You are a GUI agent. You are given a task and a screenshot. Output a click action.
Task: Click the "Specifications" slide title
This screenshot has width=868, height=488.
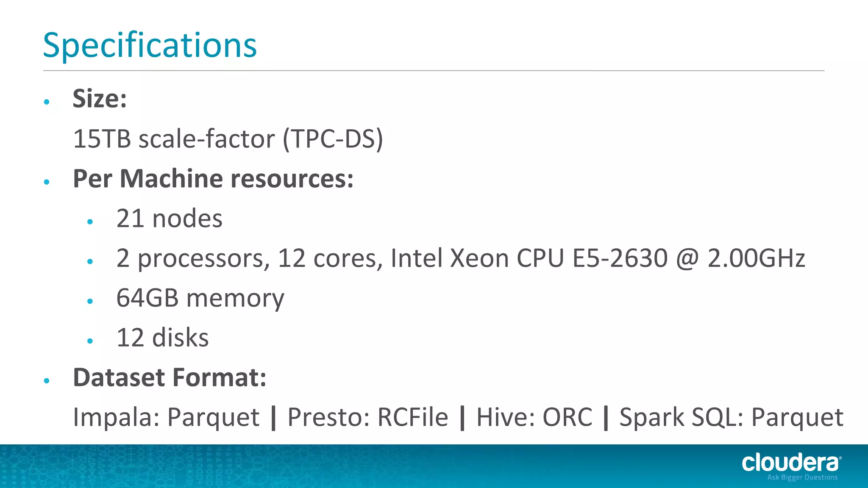pos(150,45)
